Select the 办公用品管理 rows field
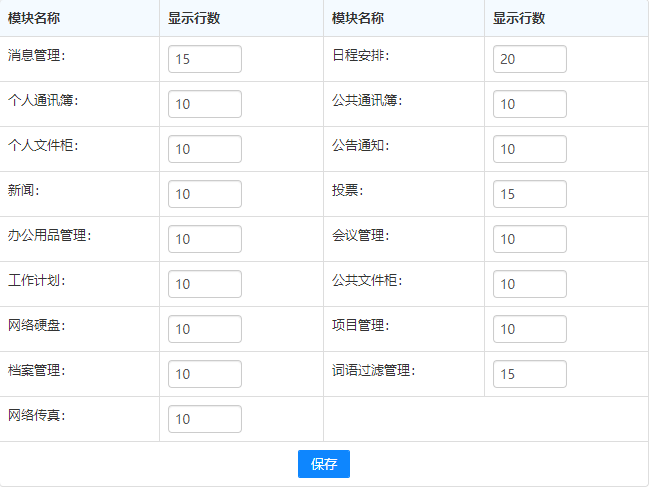651x490 pixels. point(205,239)
